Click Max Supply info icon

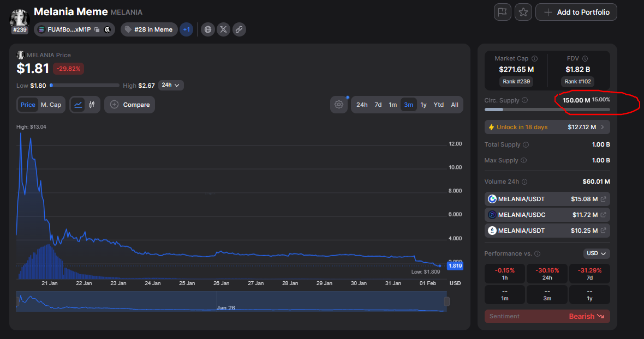(524, 160)
